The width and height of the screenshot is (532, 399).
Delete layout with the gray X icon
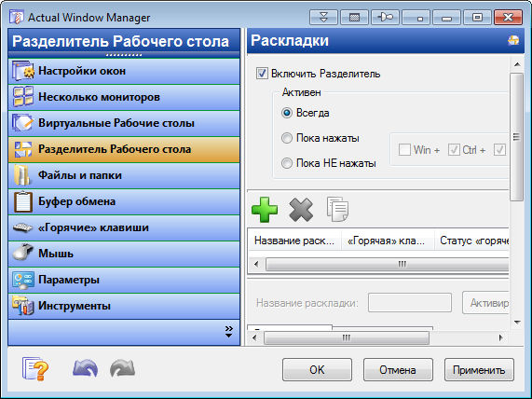coord(301,210)
